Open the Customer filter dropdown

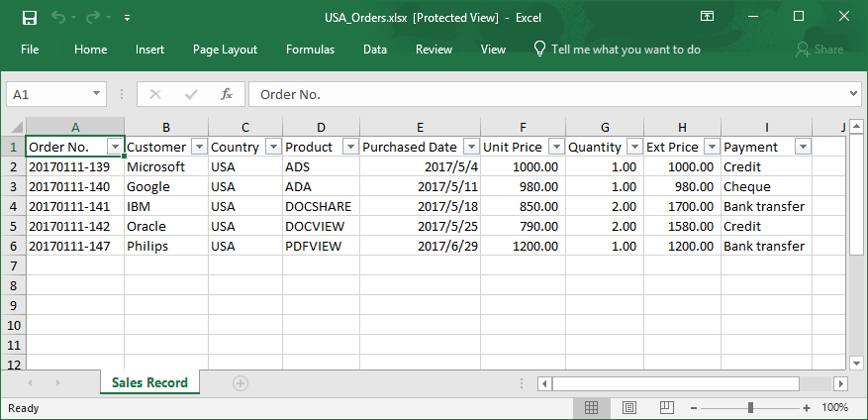[199, 147]
